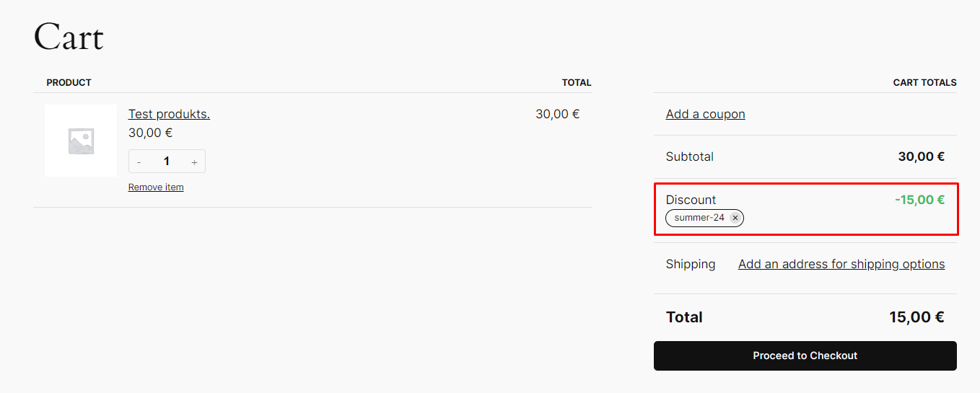Click the bold 15,00 € total value

(x=916, y=317)
